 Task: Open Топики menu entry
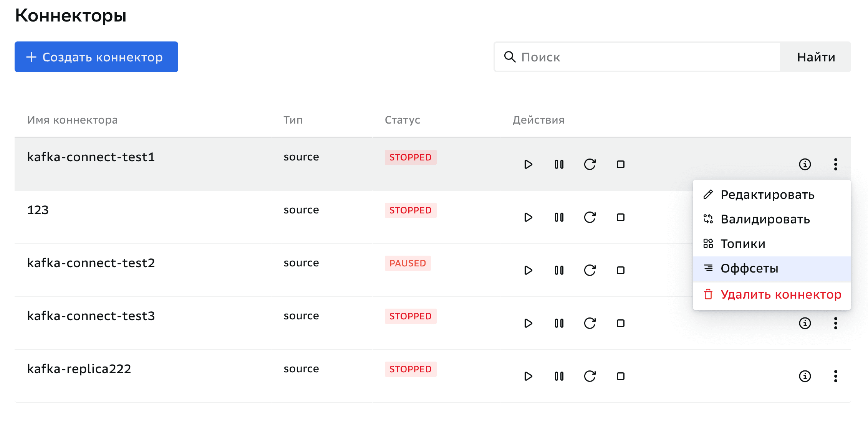742,244
